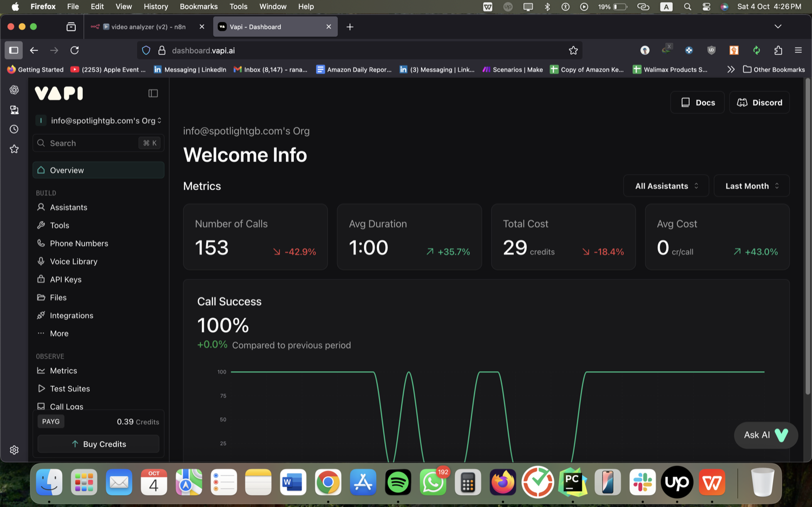Image resolution: width=812 pixels, height=507 pixels.
Task: Click the Number of Calls card
Action: (256, 236)
